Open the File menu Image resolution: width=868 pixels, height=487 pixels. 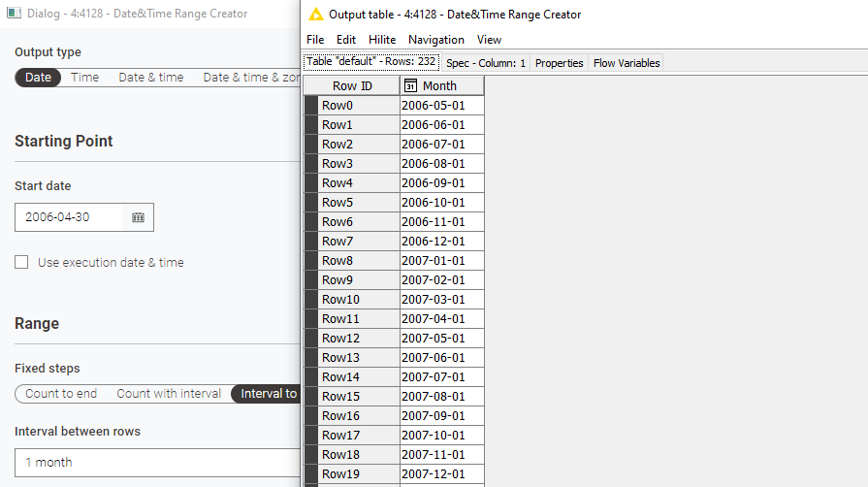[315, 40]
